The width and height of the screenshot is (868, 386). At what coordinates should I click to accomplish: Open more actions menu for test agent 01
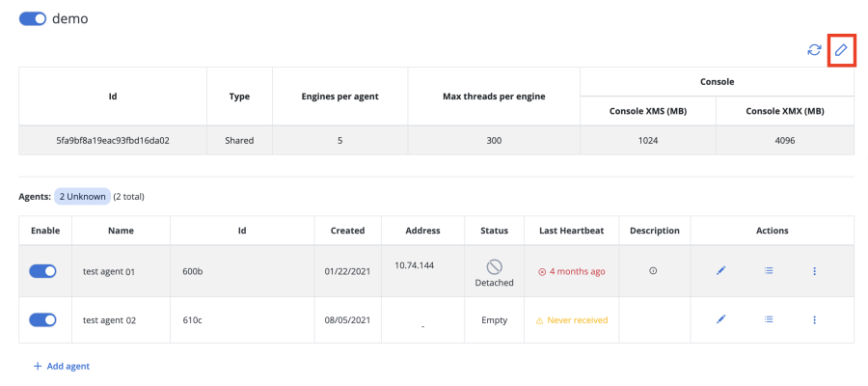[815, 271]
